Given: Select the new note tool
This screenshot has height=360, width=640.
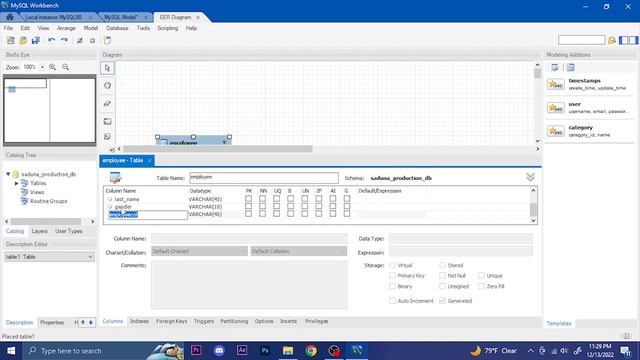Looking at the screenshot, I should pyautogui.click(x=107, y=136).
